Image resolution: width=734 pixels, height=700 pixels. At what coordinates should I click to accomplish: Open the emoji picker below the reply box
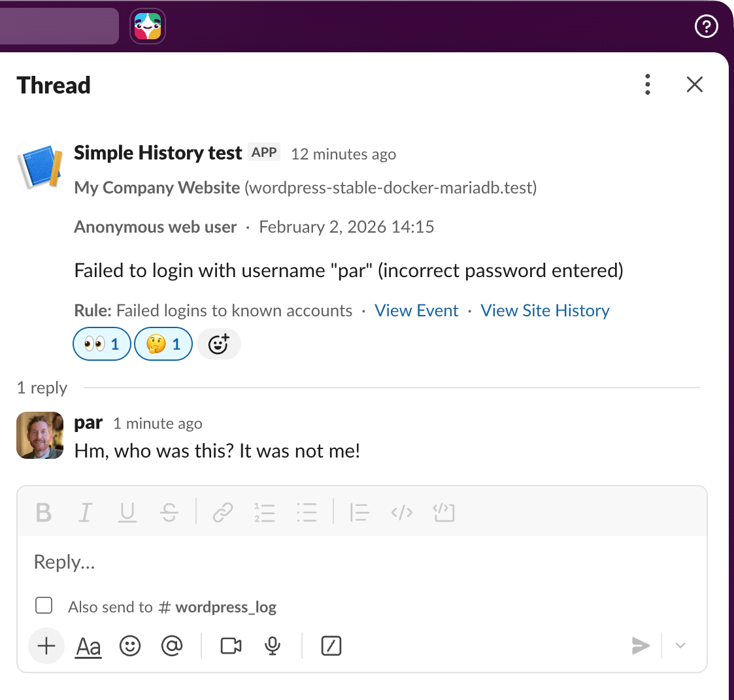[x=130, y=646]
